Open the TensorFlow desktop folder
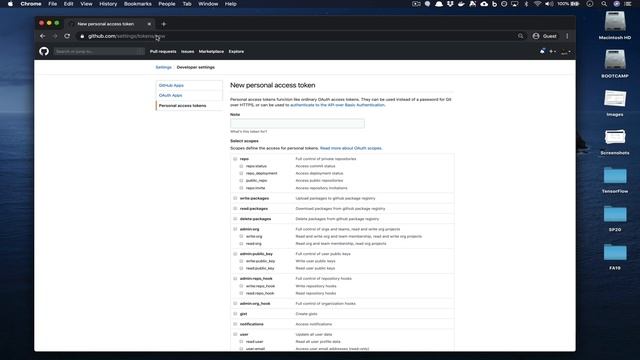The height and width of the screenshot is (360, 640). (615, 180)
